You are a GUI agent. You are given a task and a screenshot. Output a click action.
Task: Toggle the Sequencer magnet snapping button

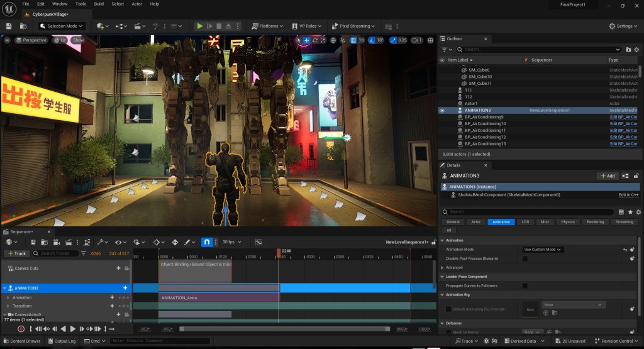click(x=206, y=242)
